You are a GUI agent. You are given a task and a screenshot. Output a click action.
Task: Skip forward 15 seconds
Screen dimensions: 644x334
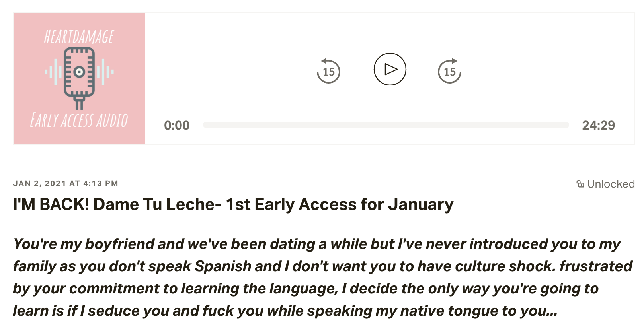pos(449,71)
